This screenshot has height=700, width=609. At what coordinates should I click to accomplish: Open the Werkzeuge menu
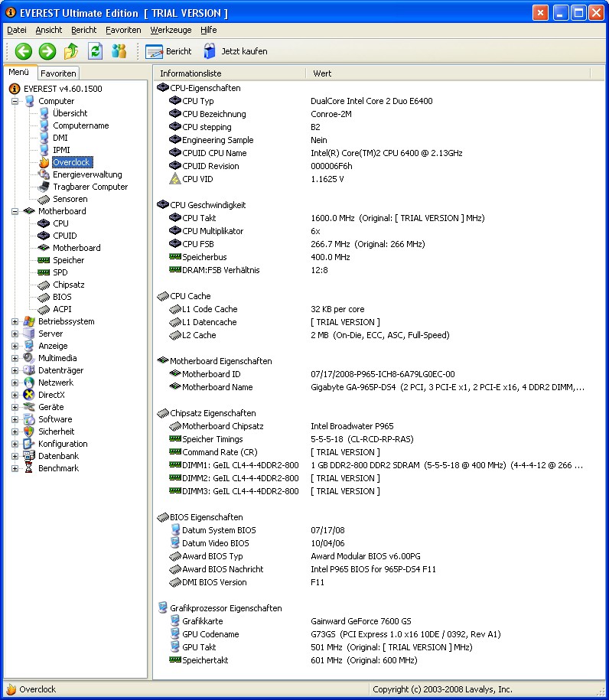tap(171, 30)
